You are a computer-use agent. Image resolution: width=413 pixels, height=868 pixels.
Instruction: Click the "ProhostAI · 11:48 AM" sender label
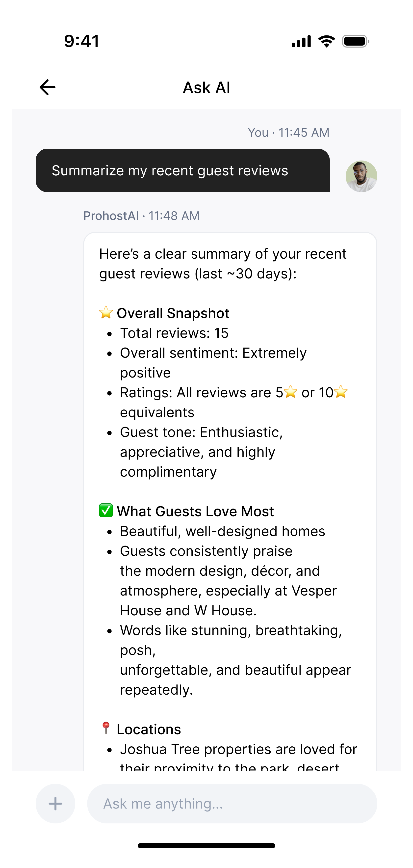[141, 216]
